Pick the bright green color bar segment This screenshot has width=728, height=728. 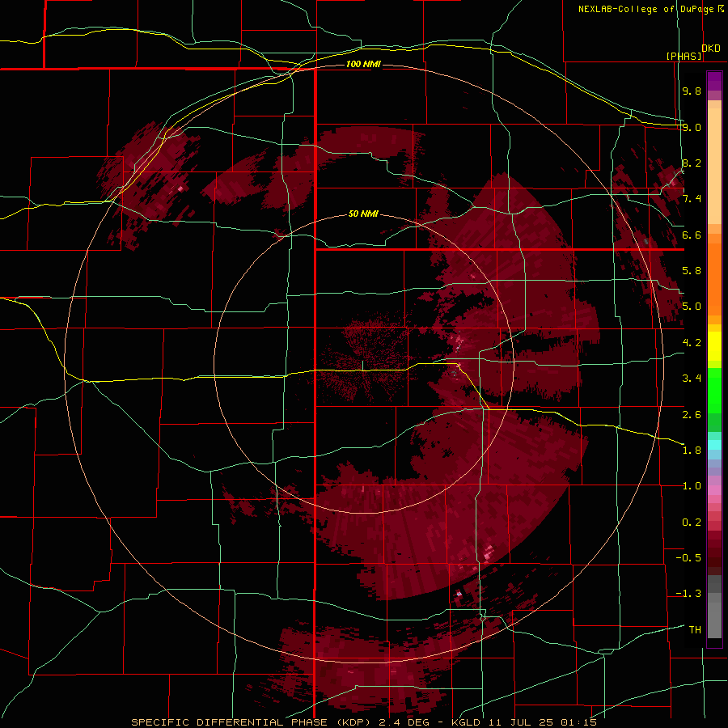click(714, 390)
